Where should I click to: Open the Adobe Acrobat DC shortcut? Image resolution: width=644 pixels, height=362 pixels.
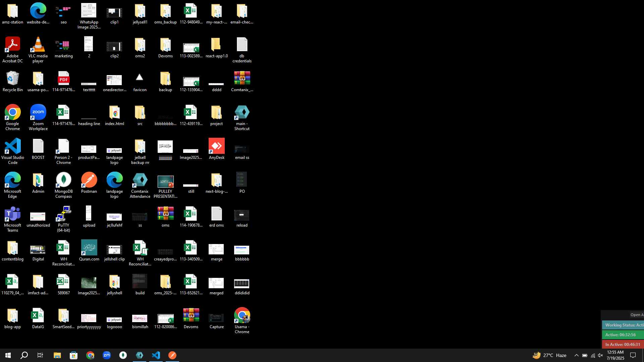coord(13,50)
